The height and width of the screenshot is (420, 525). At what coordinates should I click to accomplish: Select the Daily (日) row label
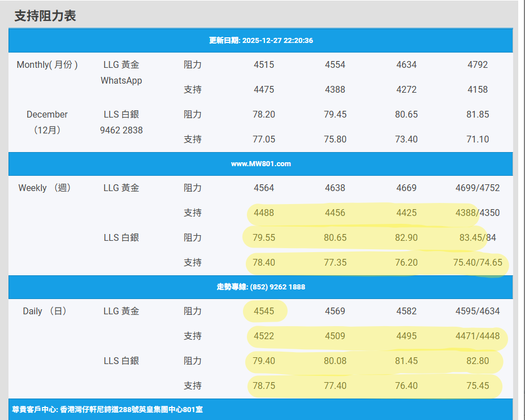click(45, 311)
